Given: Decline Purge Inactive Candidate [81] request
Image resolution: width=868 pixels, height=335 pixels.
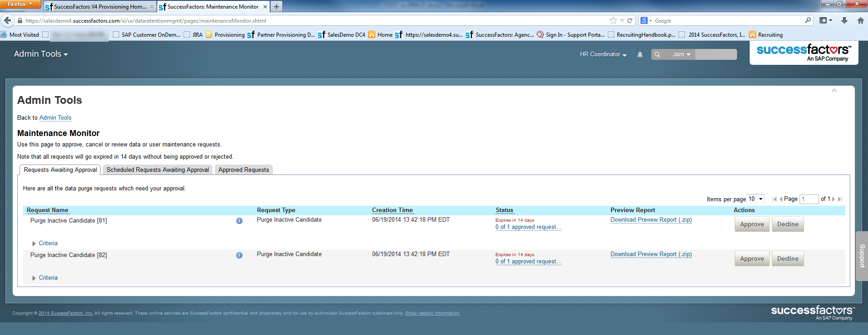Looking at the screenshot, I should (788, 224).
